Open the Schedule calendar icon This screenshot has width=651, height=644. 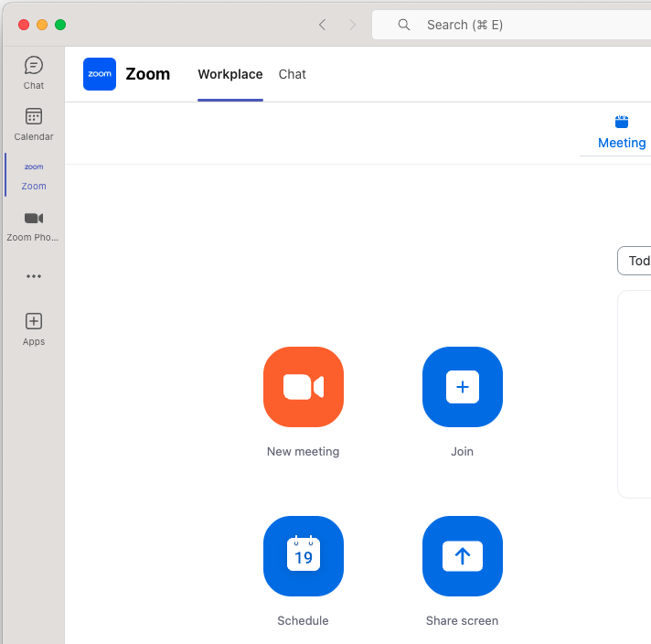pyautogui.click(x=303, y=556)
